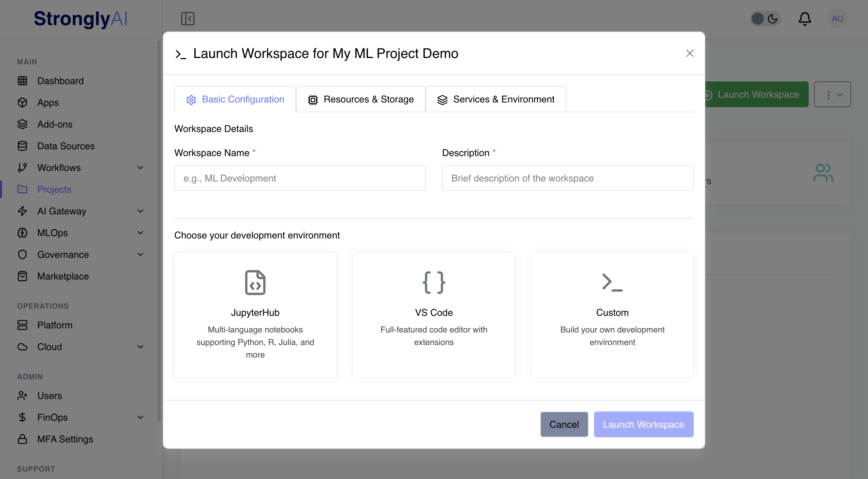Switch to the Resources & Storage tab

(x=361, y=99)
